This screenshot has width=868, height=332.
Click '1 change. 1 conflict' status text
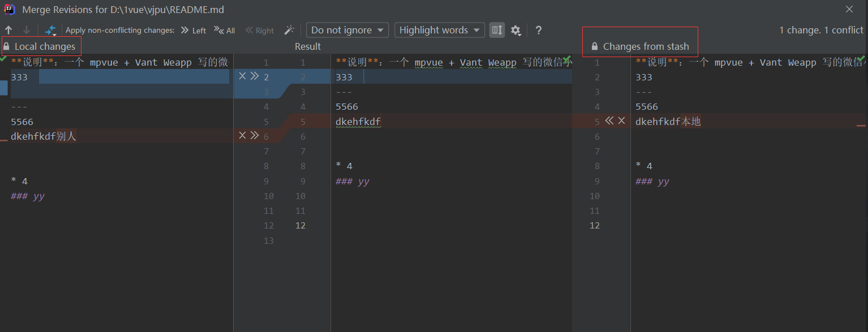pos(821,30)
